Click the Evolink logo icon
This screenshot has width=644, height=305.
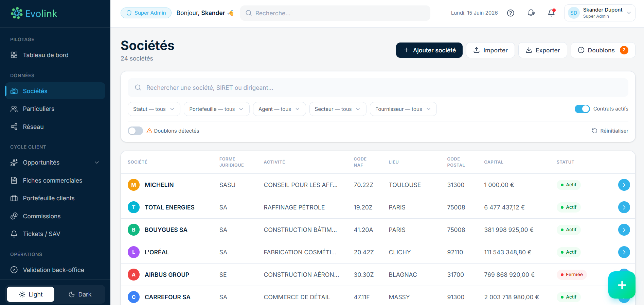click(x=17, y=13)
